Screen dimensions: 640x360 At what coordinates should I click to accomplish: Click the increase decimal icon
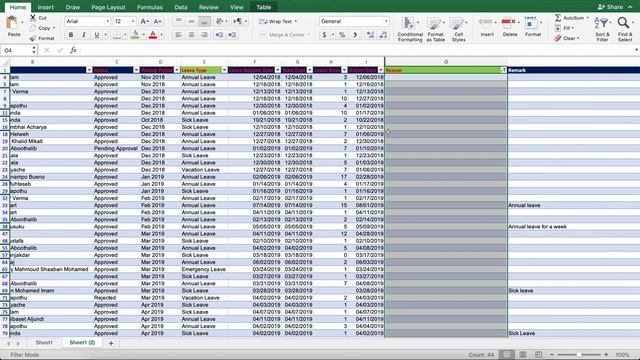[x=370, y=35]
